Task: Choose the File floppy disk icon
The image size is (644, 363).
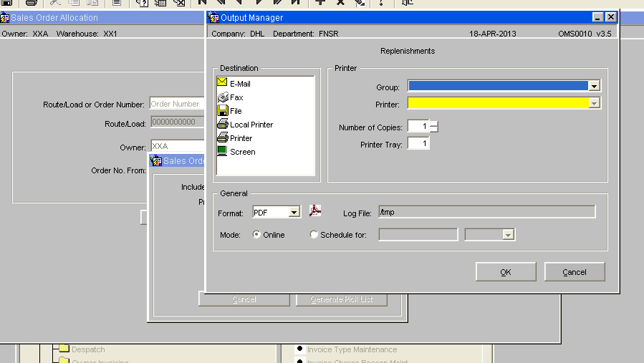Action: [223, 110]
